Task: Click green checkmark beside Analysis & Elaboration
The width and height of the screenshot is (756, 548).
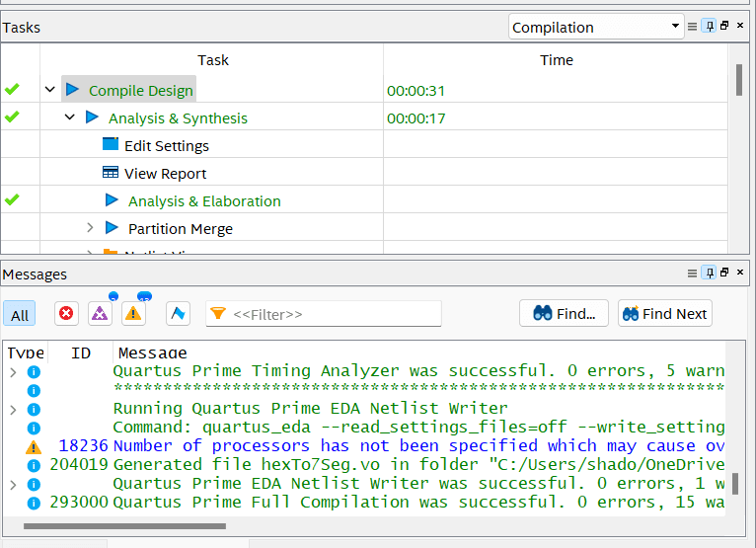Action: pos(12,198)
